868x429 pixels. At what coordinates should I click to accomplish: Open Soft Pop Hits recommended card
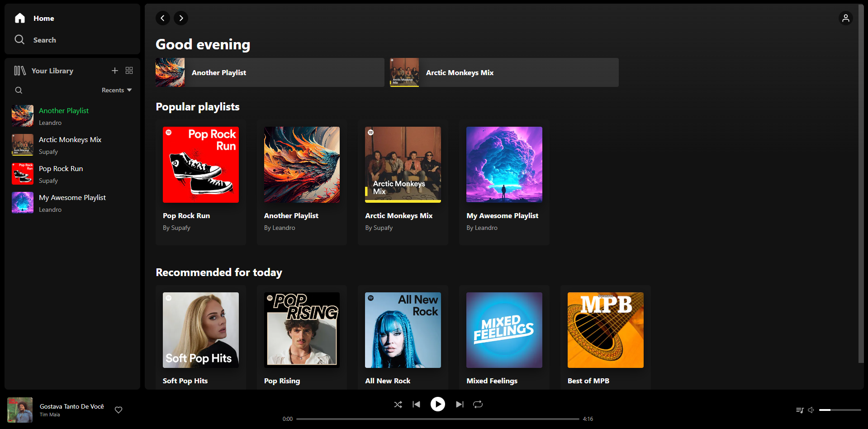[201, 337]
